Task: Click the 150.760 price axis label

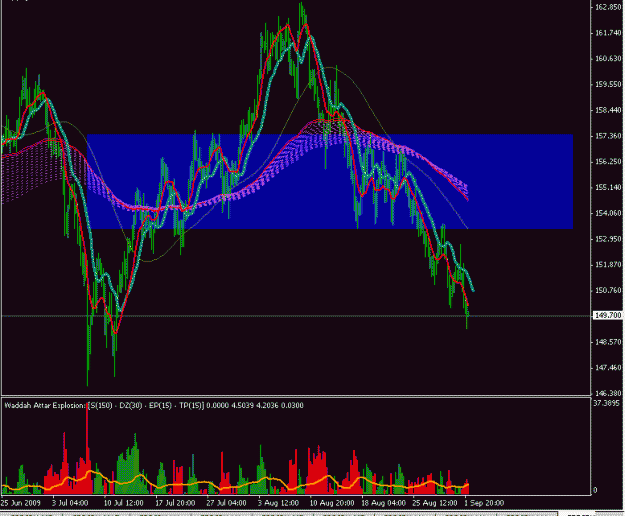Action: 608,290
